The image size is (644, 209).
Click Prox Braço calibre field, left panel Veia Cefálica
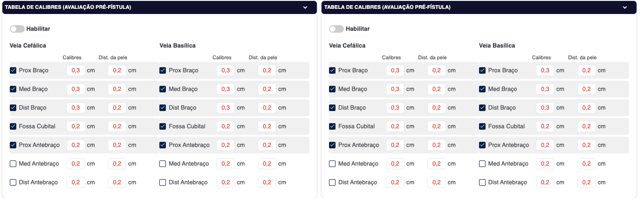(x=75, y=70)
